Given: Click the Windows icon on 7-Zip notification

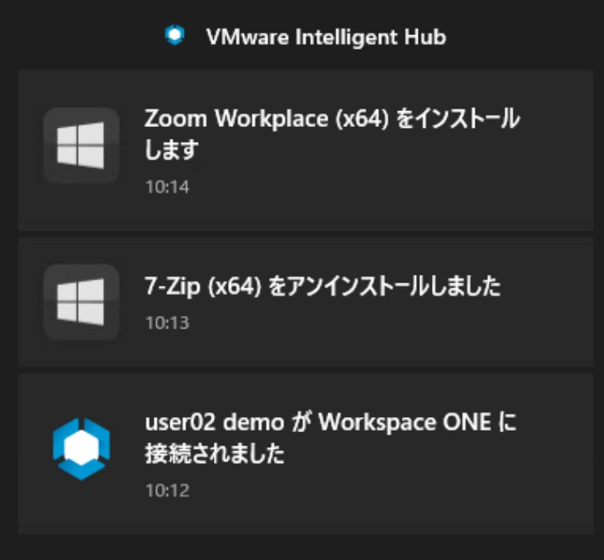Looking at the screenshot, I should [x=81, y=302].
